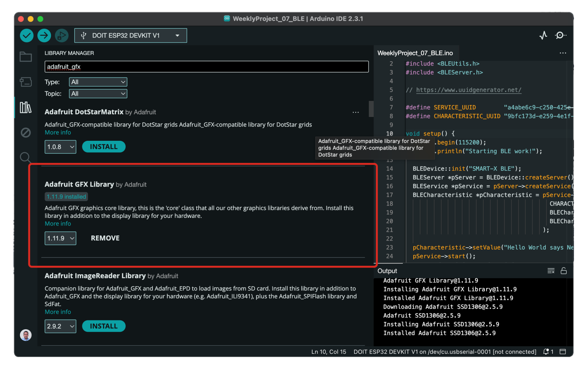
Task: Click code line 10 void setup()
Action: tap(430, 134)
